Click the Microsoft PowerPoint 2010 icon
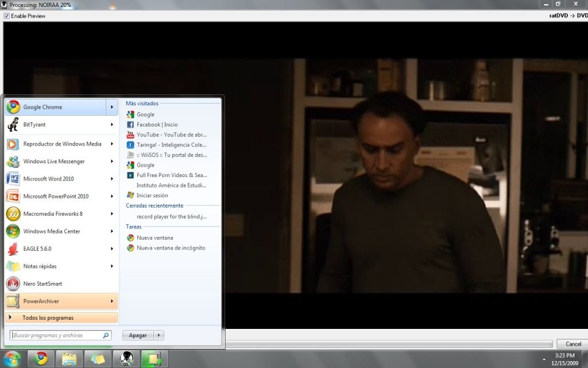Image resolution: width=588 pixels, height=368 pixels. 13,197
